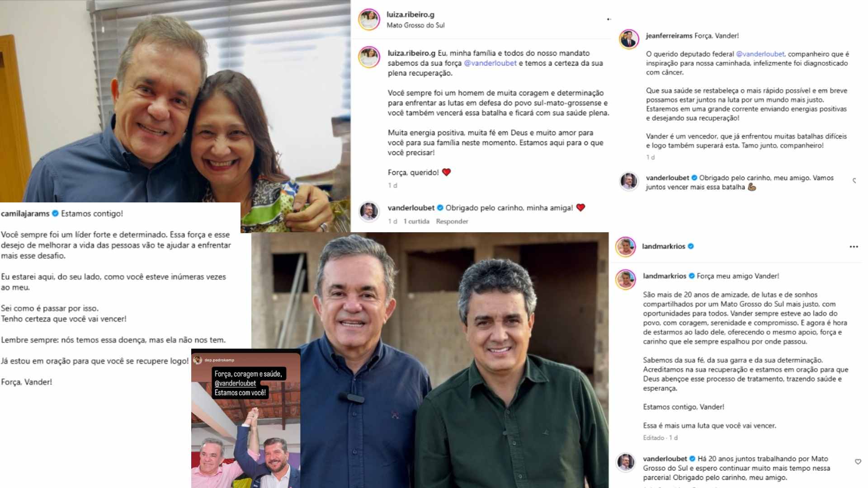Open the landmarkrios three-dots options menu
868x488 pixels.
coord(854,247)
